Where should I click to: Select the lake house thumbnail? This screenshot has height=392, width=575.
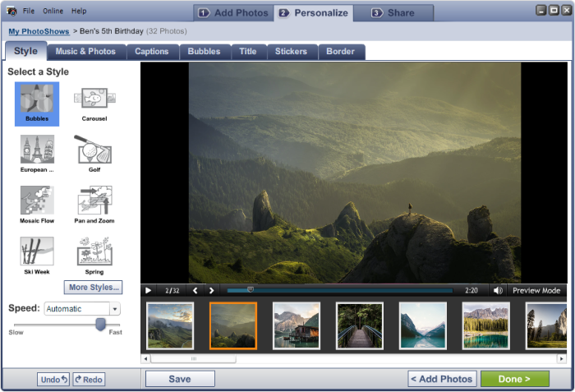coord(297,325)
